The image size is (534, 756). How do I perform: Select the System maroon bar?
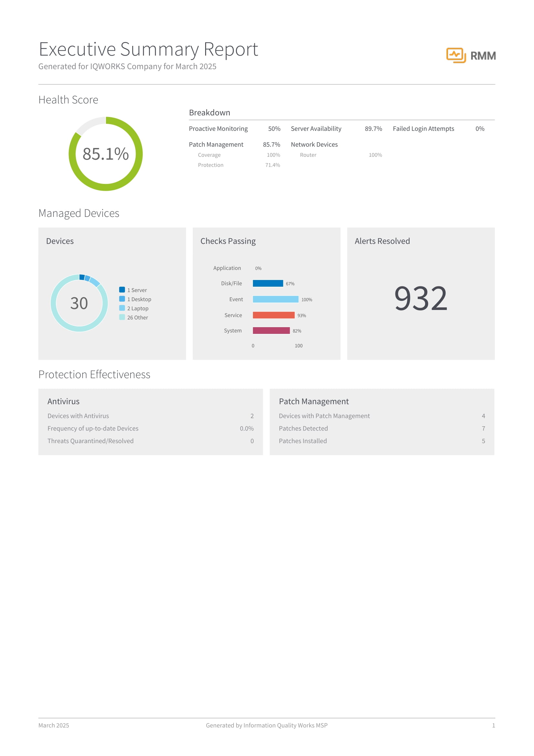coord(271,331)
